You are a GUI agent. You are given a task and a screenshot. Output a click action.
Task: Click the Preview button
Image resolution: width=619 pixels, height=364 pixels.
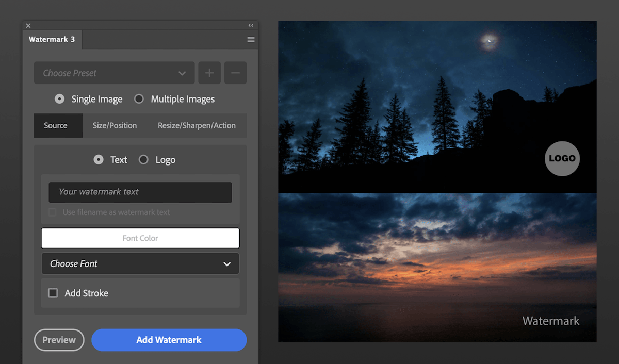pyautogui.click(x=59, y=340)
